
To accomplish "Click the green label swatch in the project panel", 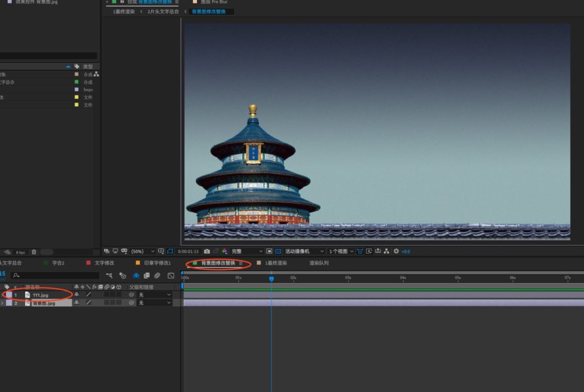I will point(77,82).
